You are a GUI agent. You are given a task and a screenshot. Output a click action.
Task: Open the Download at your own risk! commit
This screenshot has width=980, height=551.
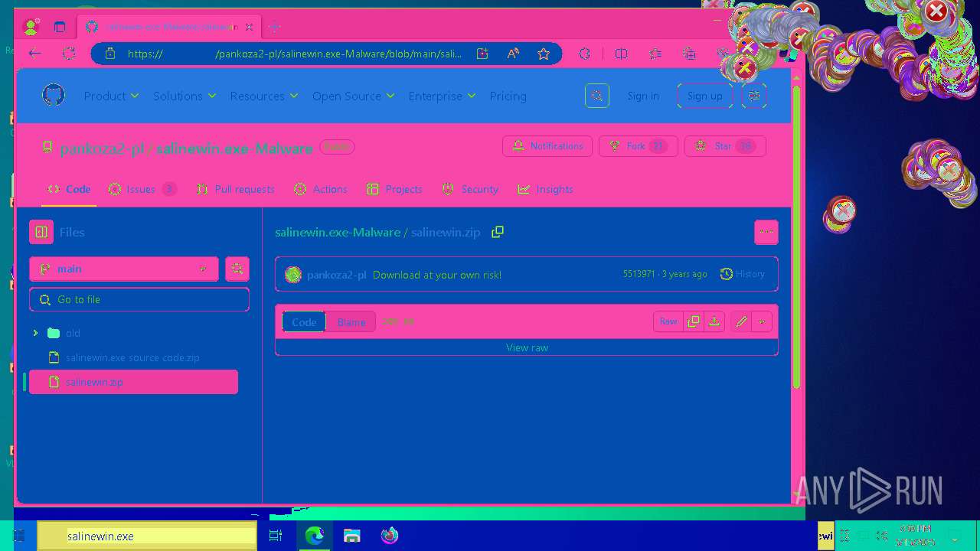[437, 275]
